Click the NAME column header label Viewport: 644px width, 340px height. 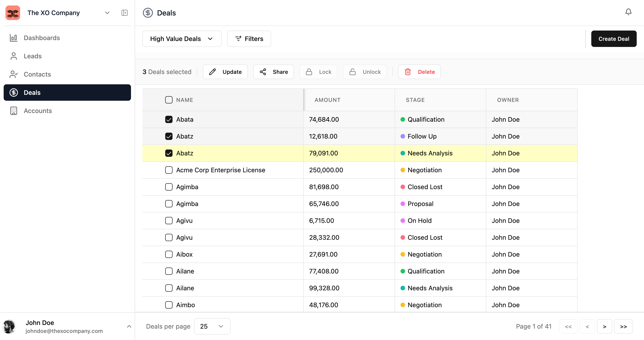[x=184, y=100]
